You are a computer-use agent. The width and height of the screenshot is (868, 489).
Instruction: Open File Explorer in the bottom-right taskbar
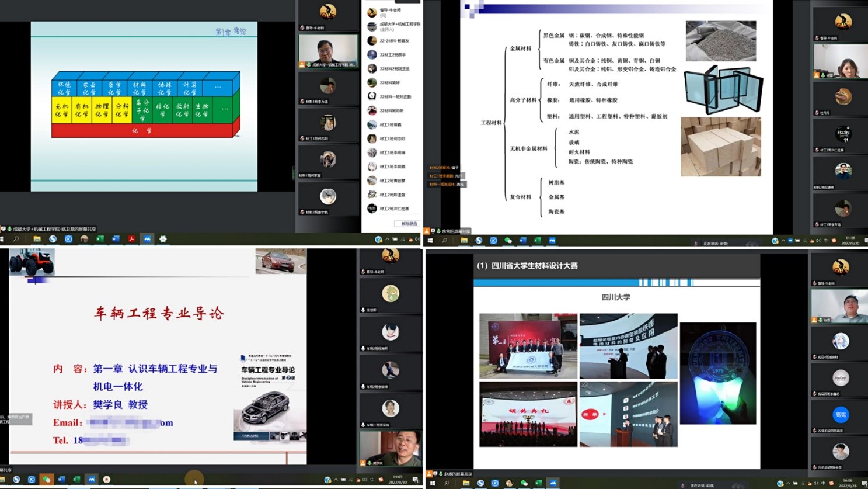(x=466, y=483)
